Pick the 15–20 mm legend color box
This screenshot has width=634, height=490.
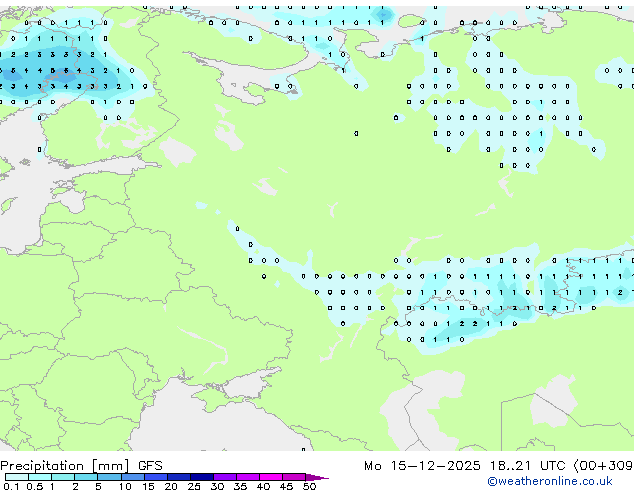[x=156, y=477]
